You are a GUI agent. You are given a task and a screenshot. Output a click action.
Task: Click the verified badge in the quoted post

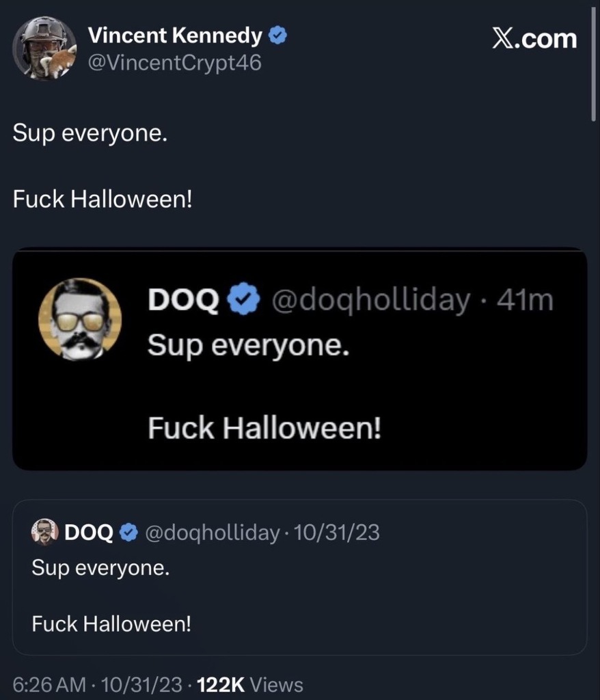click(x=128, y=533)
